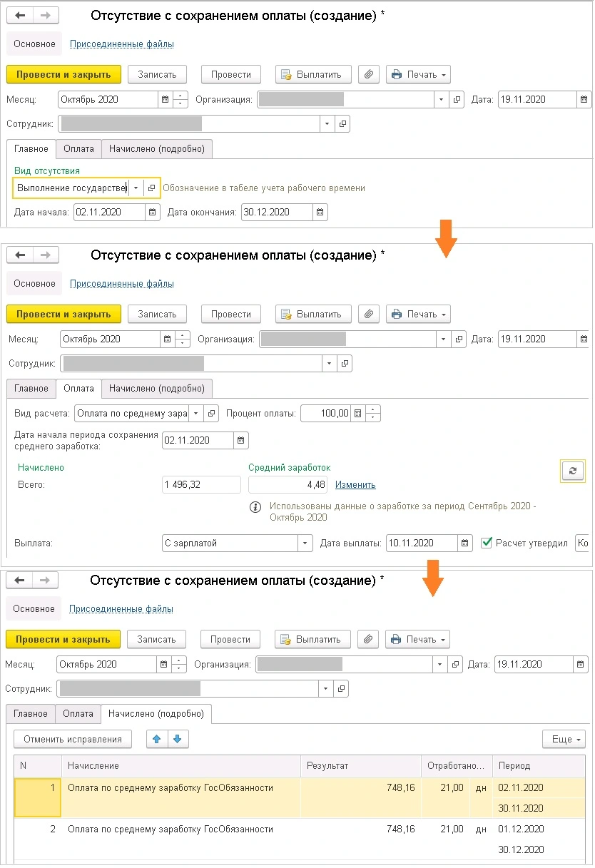Click the blue move-up arrow button

click(x=156, y=739)
